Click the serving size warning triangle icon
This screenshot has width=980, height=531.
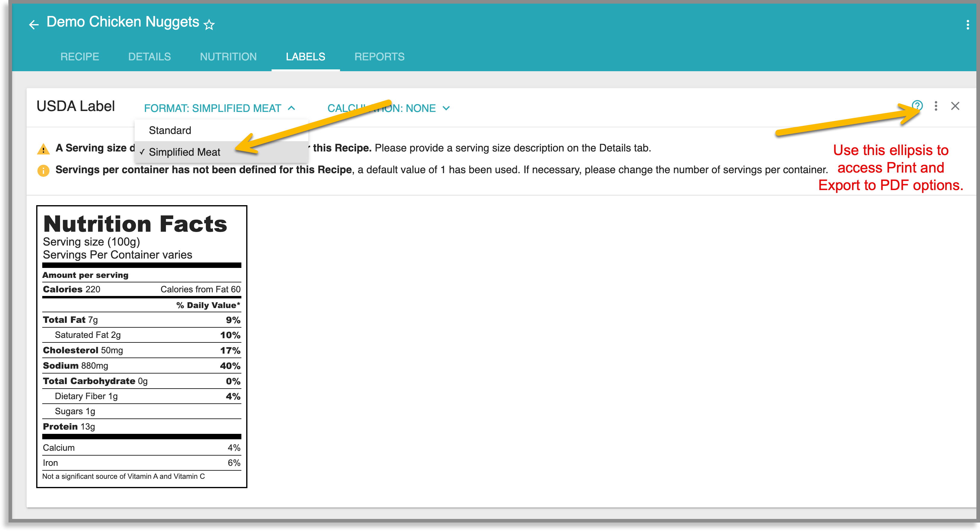(43, 149)
